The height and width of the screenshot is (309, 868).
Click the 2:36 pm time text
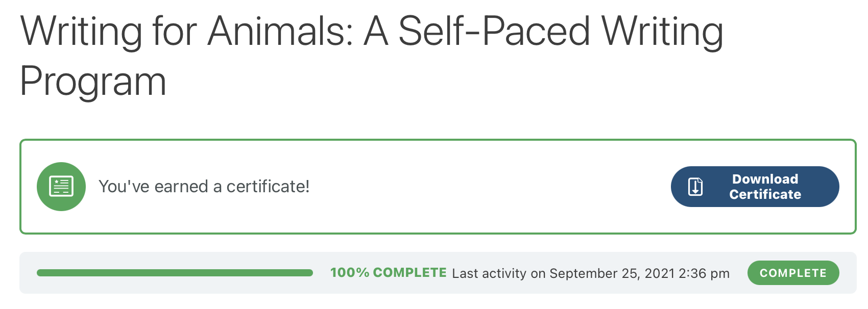[704, 273]
